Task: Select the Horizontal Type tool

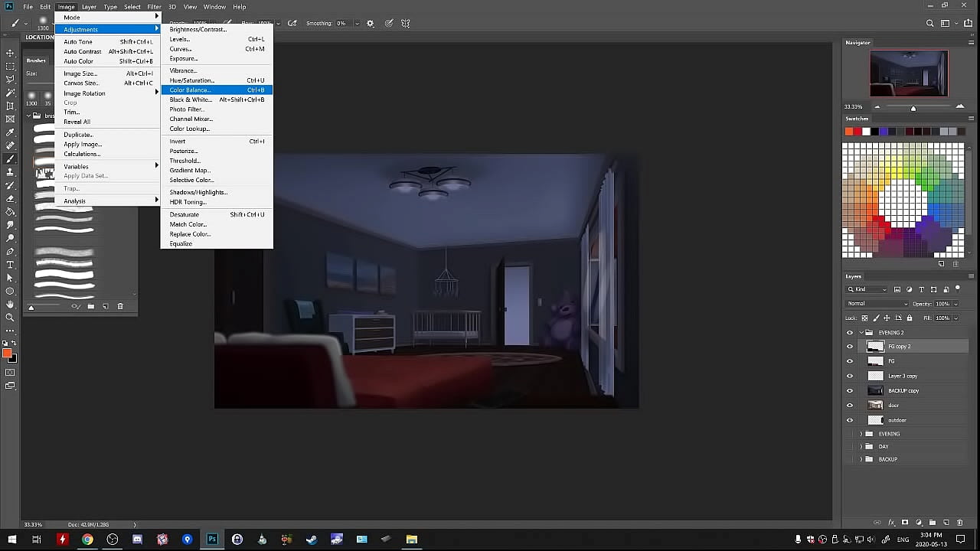Action: point(10,265)
